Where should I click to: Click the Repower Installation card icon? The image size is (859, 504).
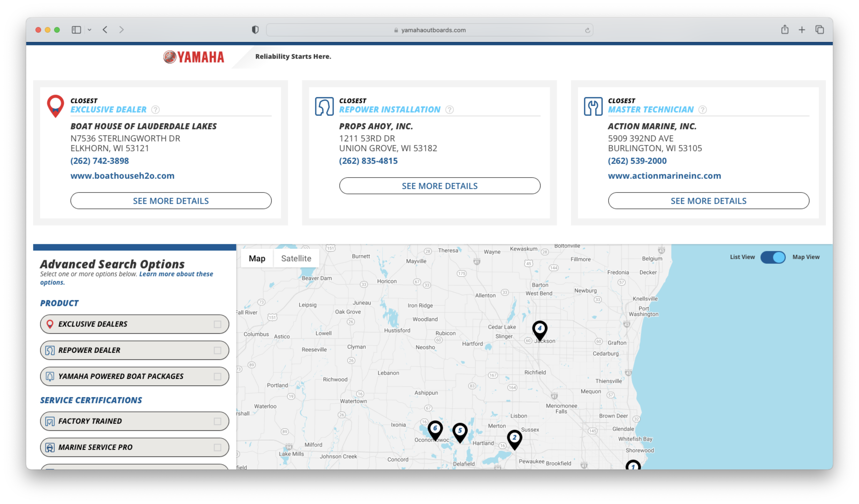coord(324,106)
